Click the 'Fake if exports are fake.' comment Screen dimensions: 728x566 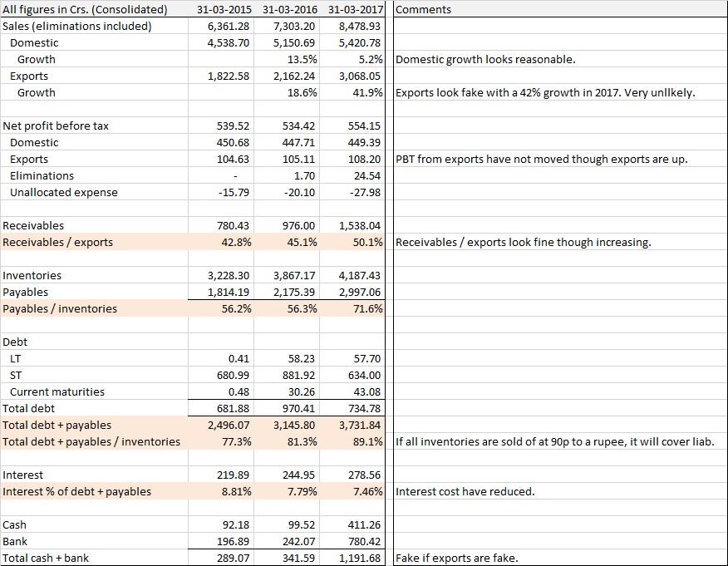[458, 558]
